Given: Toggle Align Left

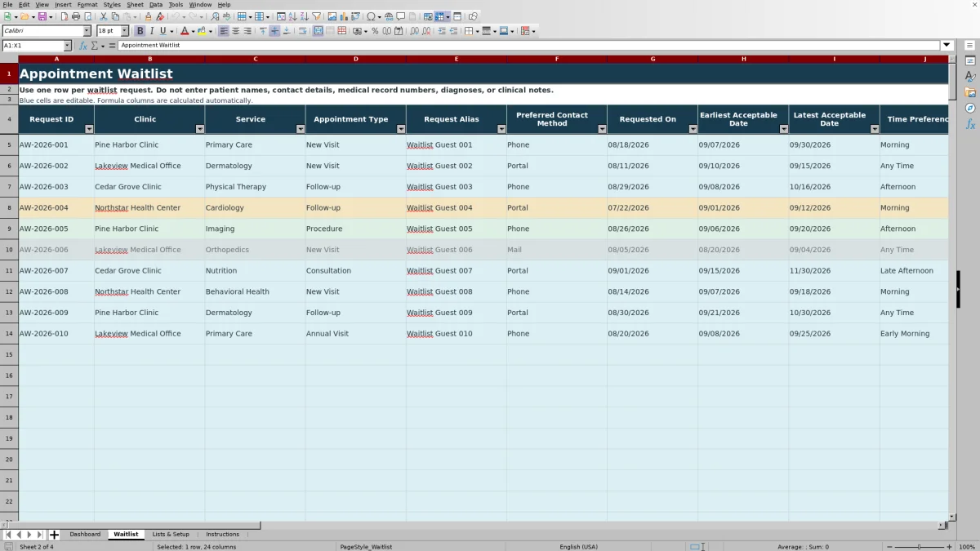Looking at the screenshot, I should (223, 31).
